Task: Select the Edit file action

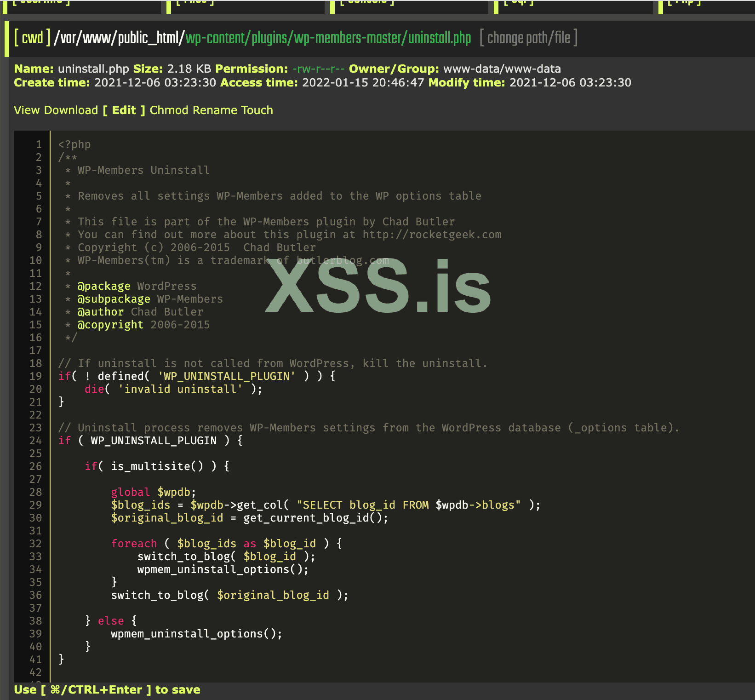Action: click(124, 110)
